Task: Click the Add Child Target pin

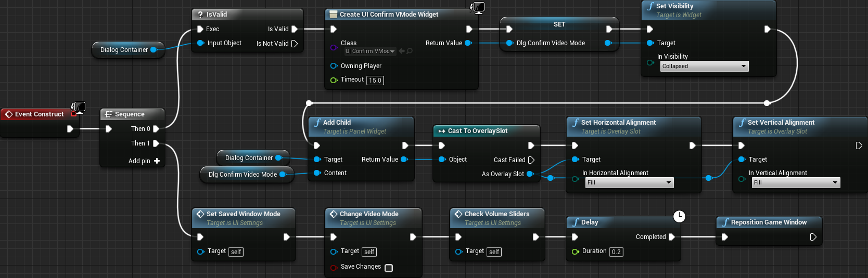Action: click(x=317, y=160)
